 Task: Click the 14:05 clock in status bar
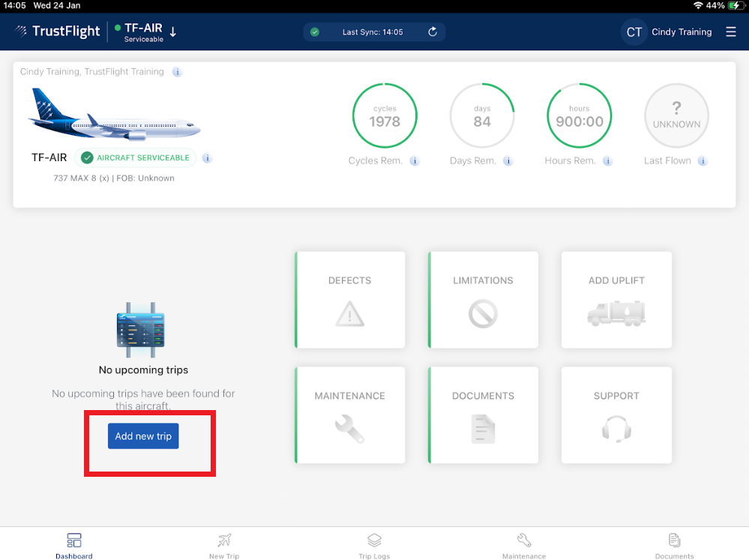[15, 6]
